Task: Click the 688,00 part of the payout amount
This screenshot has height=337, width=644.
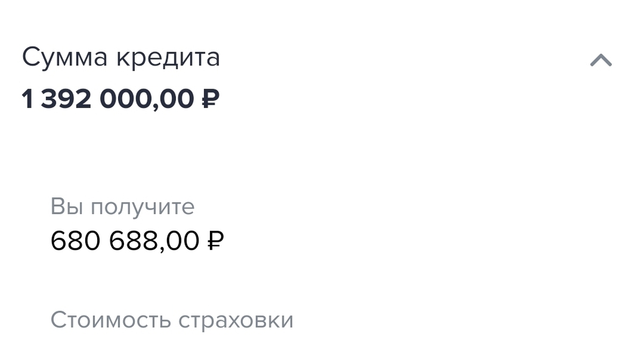Action: [155, 241]
